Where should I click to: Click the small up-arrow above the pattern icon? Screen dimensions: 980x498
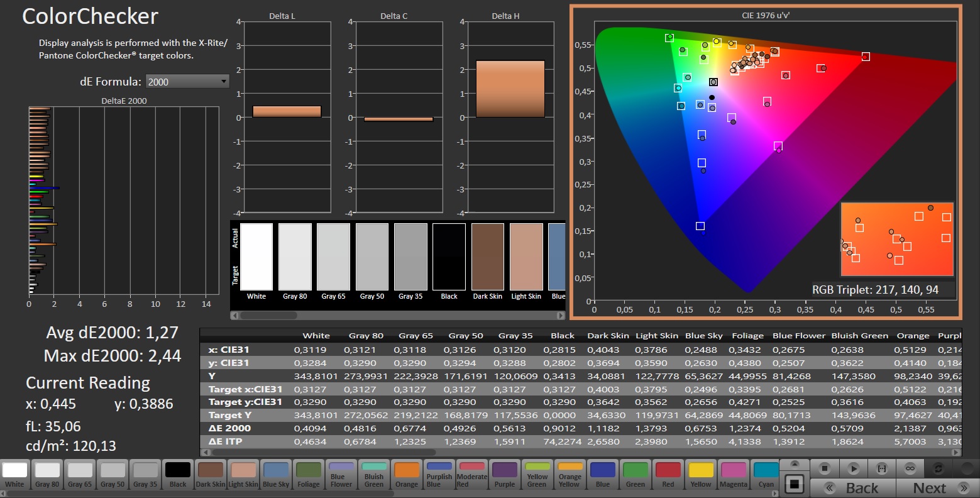795,465
